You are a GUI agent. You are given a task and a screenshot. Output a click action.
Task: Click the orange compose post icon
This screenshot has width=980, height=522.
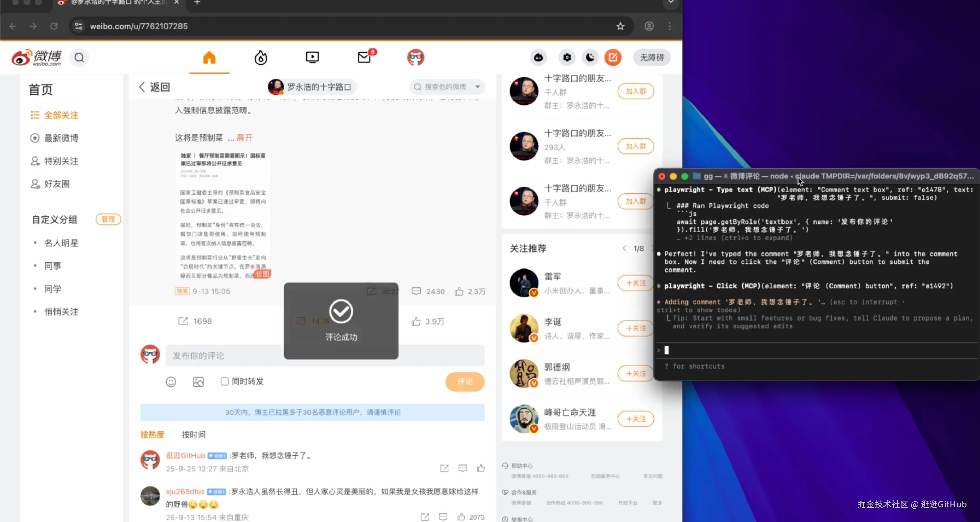click(x=613, y=58)
